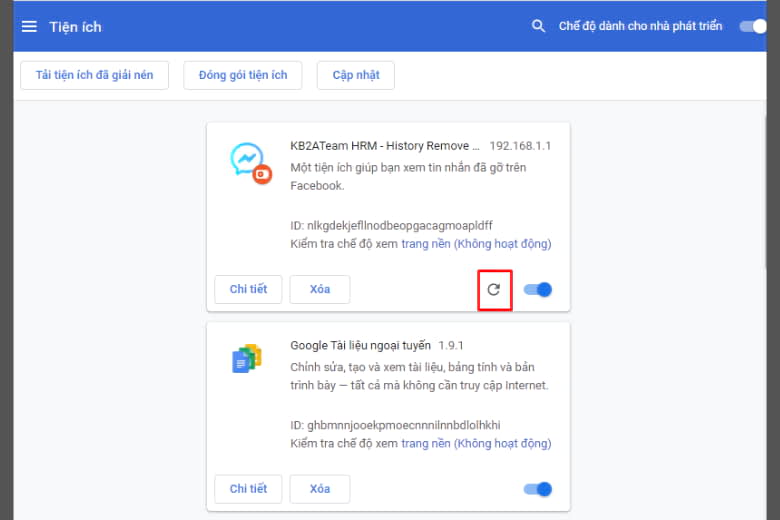
Task: Open trang nền link of KB2ATeam HRM
Action: [476, 244]
